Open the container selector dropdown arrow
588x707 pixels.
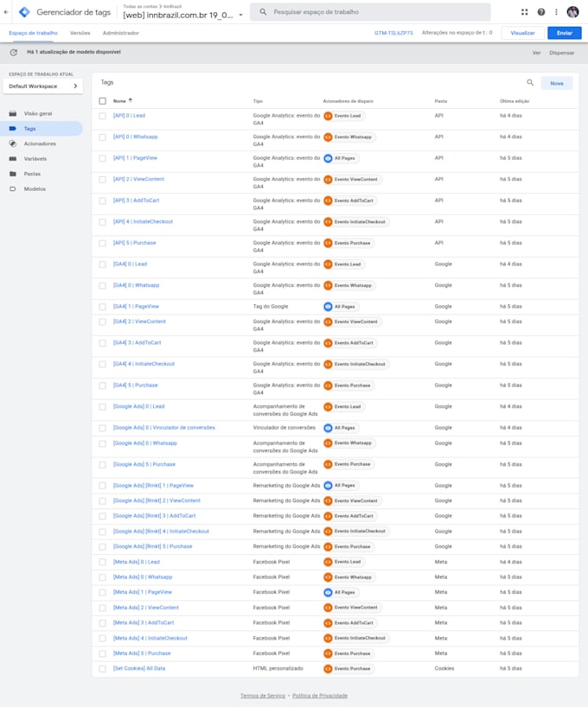(240, 15)
